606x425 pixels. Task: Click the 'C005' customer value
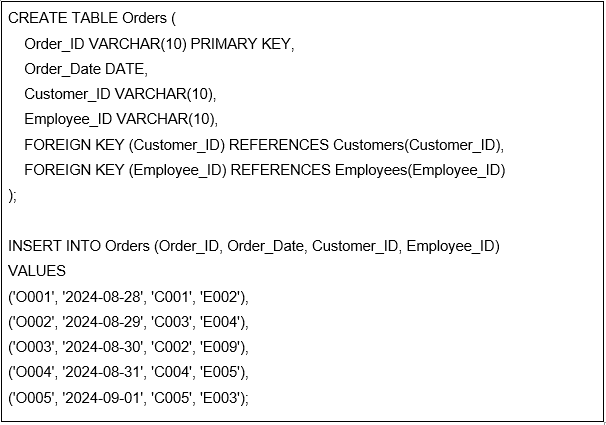[171, 397]
